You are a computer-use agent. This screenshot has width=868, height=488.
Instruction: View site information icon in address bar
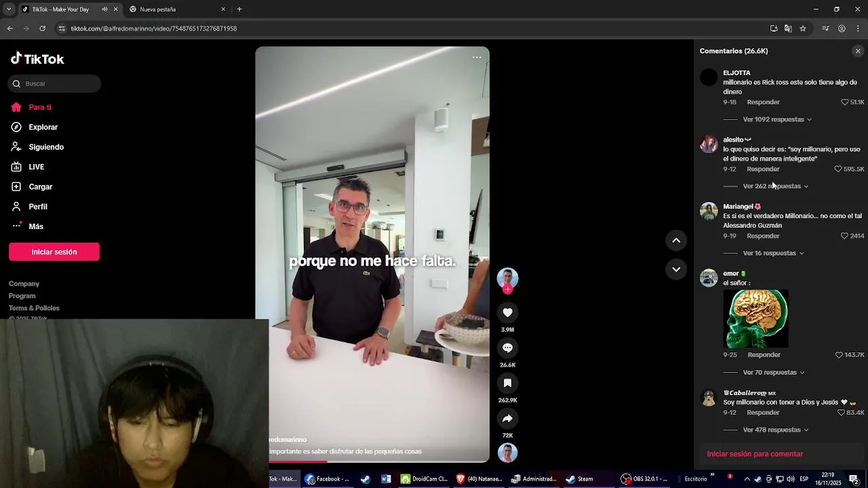(62, 28)
